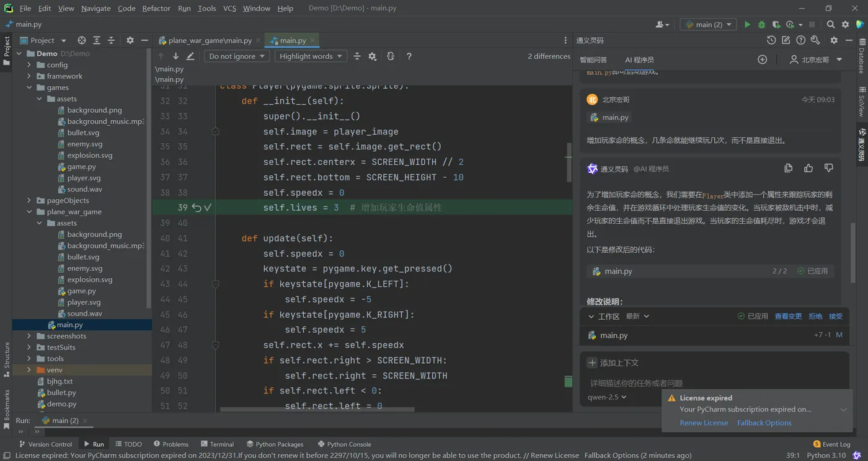Expand the pageObjects folder
868x461 pixels.
point(29,201)
